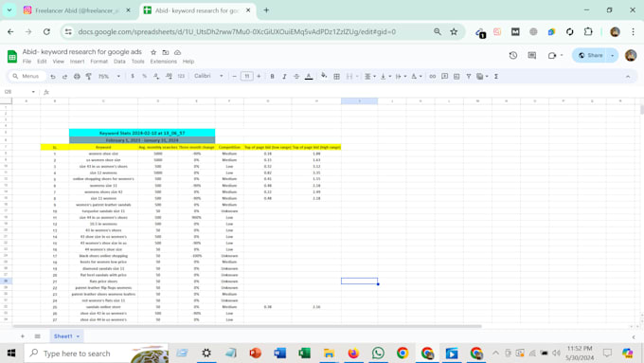
Task: Switch to the Freelancer Abid Instagram tab
Action: (x=76, y=10)
